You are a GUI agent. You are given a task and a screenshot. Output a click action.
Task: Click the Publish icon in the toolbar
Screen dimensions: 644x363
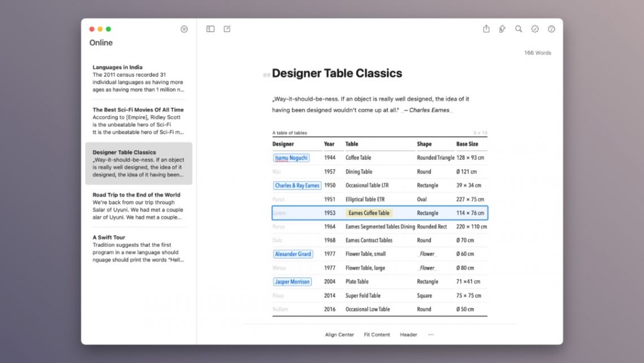click(x=502, y=29)
